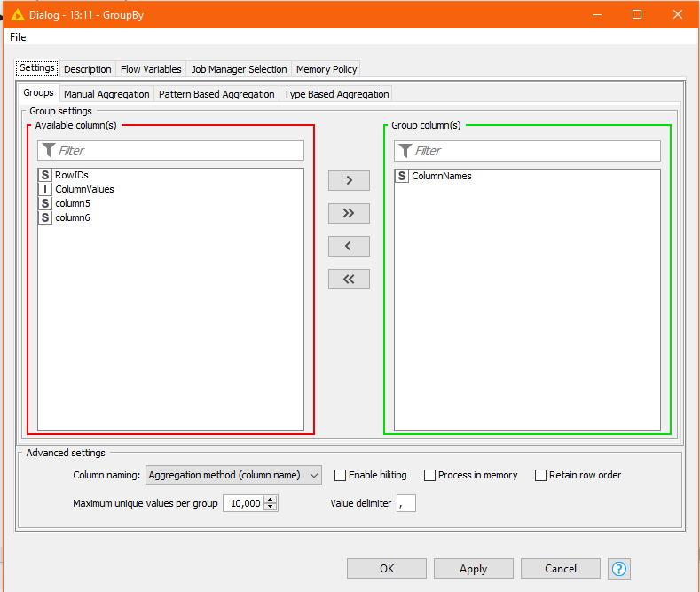The image size is (700, 592).
Task: Click the Group columns filter field
Action: pos(527,151)
